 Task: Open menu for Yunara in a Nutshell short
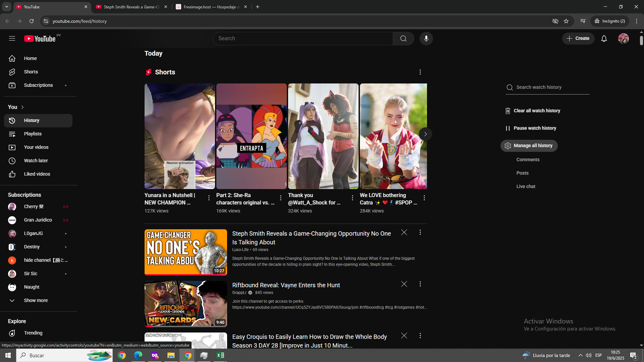click(x=209, y=198)
